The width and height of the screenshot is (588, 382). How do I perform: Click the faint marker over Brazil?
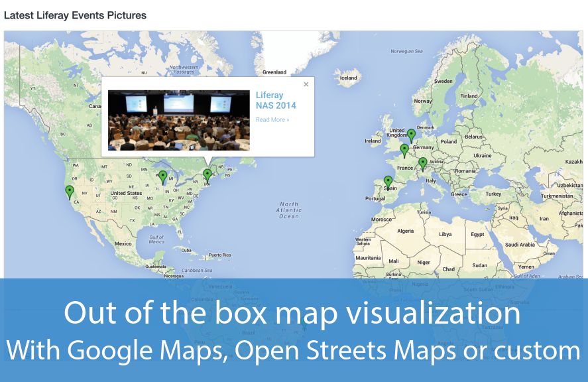click(x=304, y=323)
